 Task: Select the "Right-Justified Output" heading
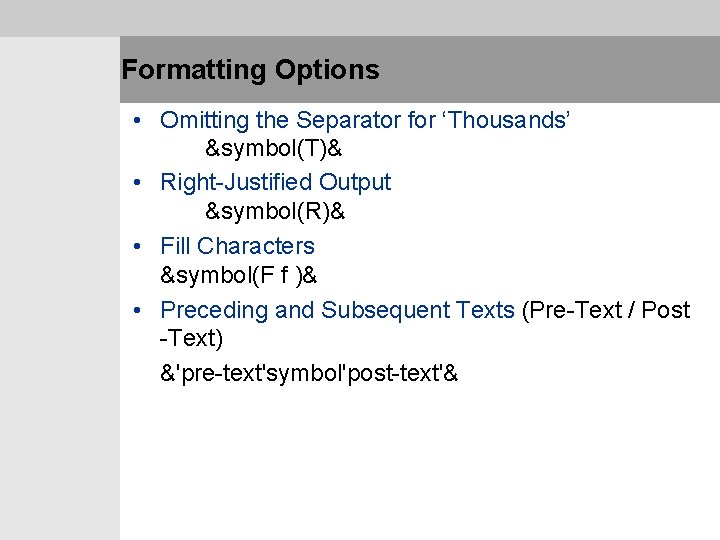point(276,182)
